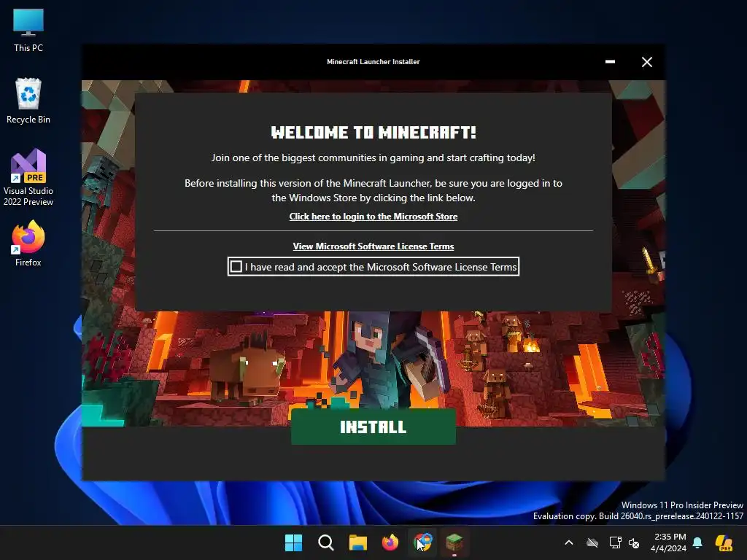747x560 pixels.
Task: Click the green INSTALL button
Action: coord(373,427)
